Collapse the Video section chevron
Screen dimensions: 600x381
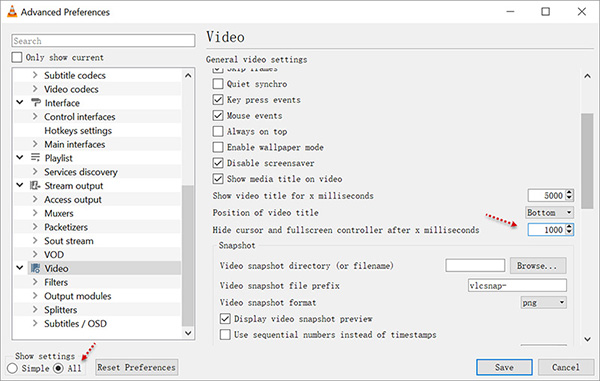20,268
